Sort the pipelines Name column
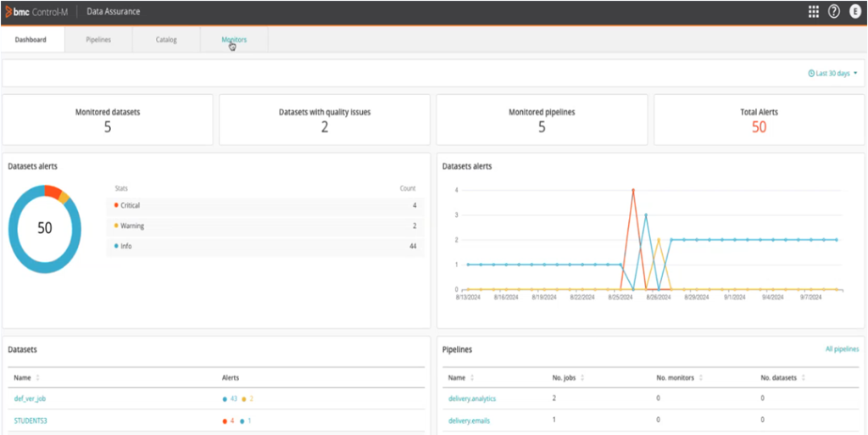Image resolution: width=868 pixels, height=435 pixels. [472, 377]
